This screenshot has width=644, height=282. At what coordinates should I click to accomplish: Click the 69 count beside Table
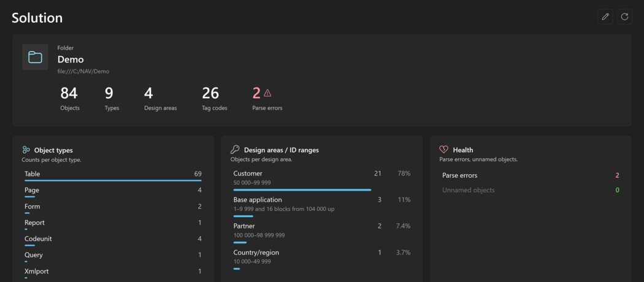[x=198, y=174]
